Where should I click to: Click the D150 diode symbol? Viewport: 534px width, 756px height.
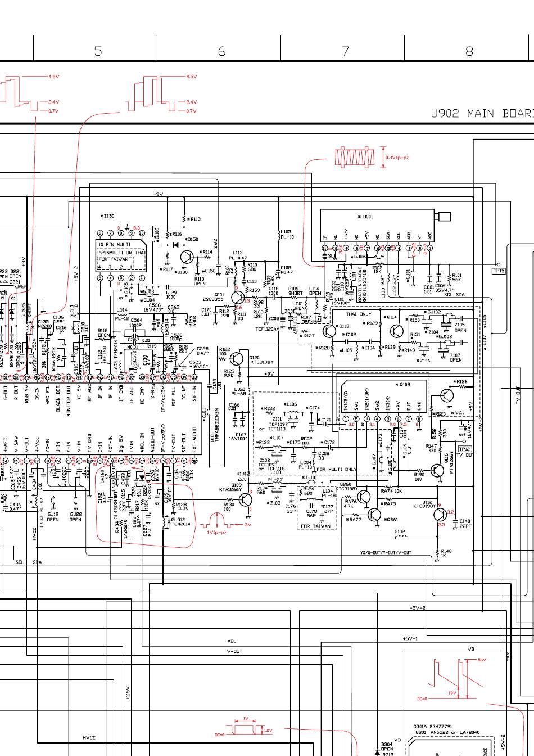pos(175,245)
